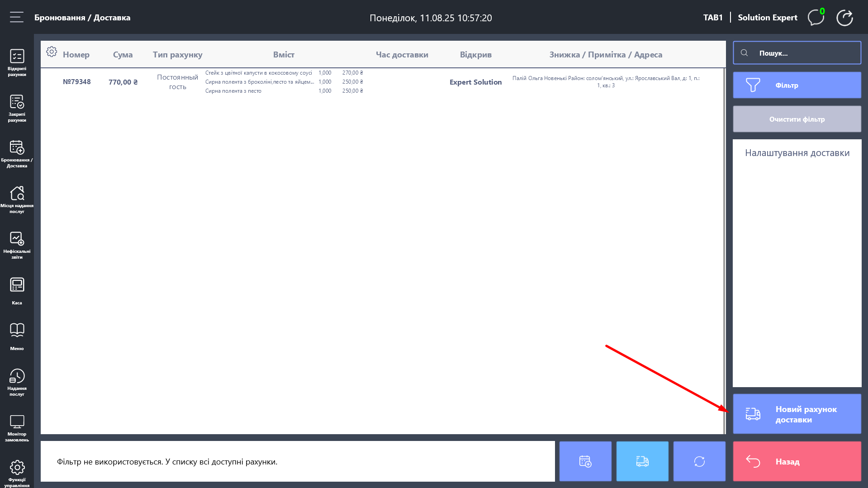Open the Каса sidebar item

tap(17, 291)
